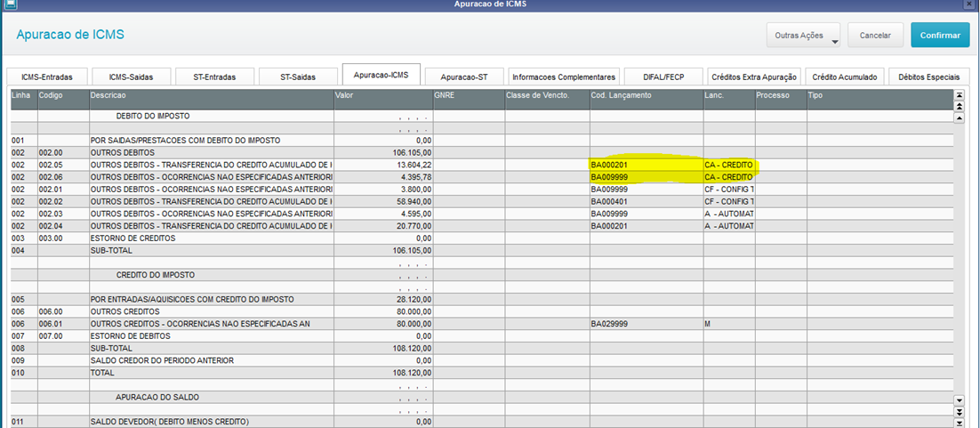980x428 pixels.
Task: Open the ST-Saidas tab
Action: coord(298,77)
